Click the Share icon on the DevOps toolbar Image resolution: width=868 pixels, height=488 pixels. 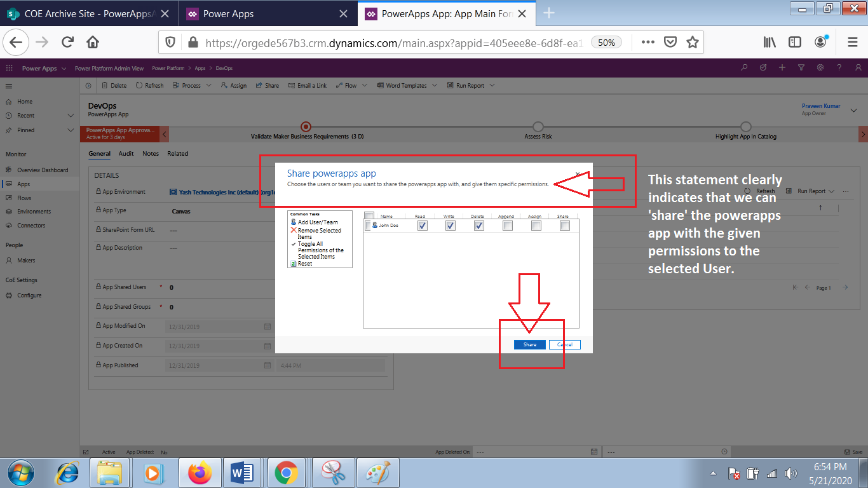pyautogui.click(x=267, y=85)
